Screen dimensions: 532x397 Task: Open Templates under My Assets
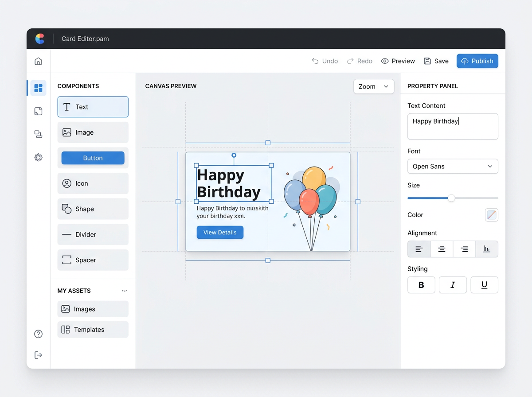[93, 330]
